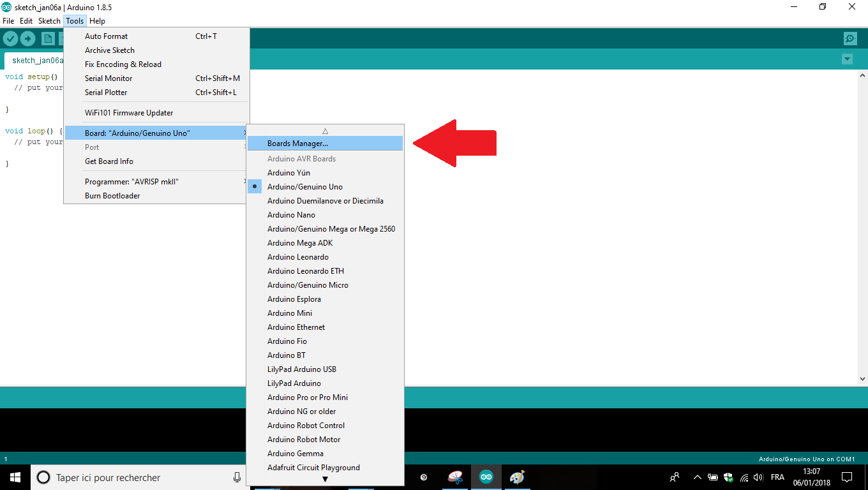Image resolution: width=868 pixels, height=490 pixels.
Task: Select Arduino/Genuino Mega or Mega 2560
Action: point(325,229)
